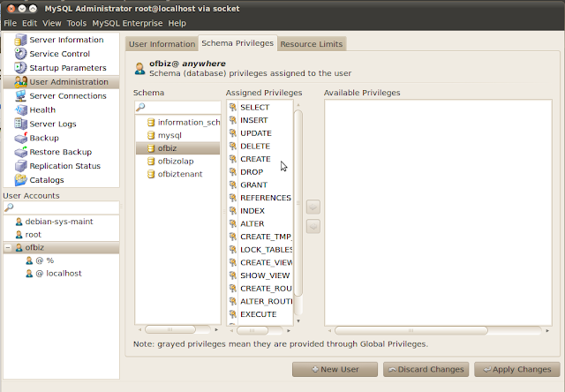
Task: Select the LOCK_TABLES privilege
Action: tap(267, 250)
